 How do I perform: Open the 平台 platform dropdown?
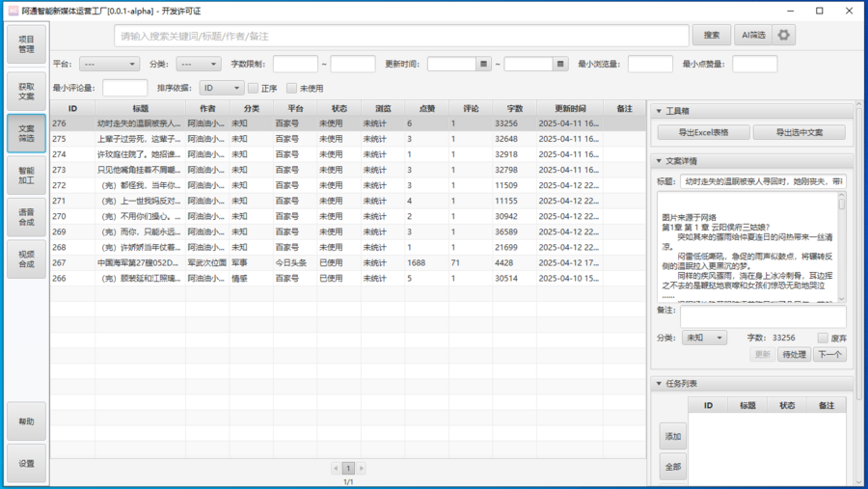pos(109,65)
